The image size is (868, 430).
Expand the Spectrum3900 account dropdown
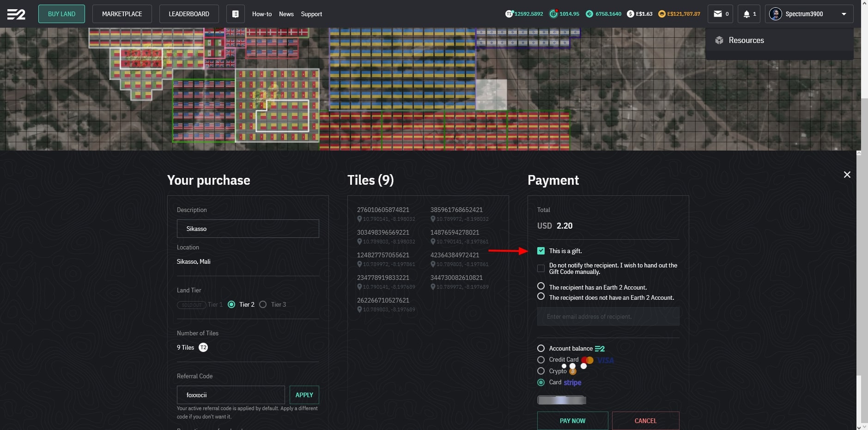844,14
